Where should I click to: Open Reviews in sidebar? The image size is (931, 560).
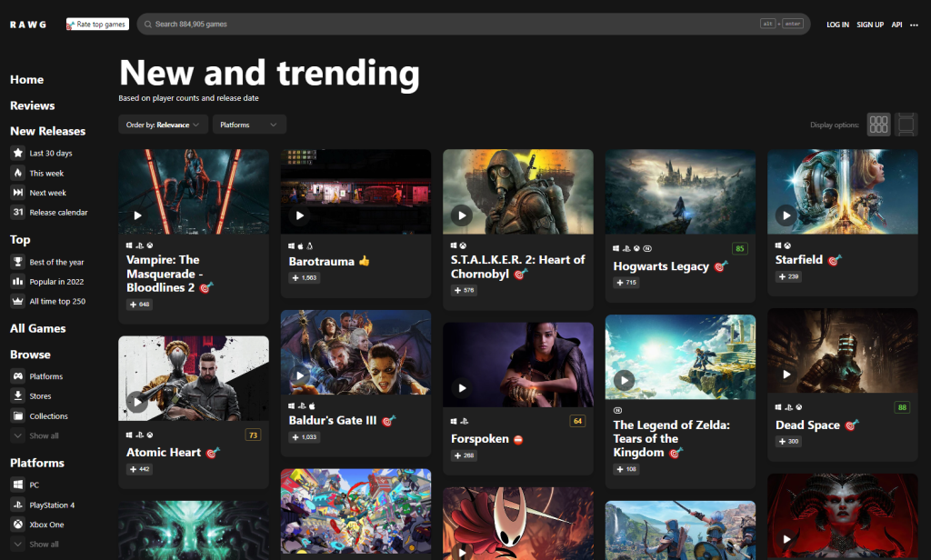coord(32,105)
